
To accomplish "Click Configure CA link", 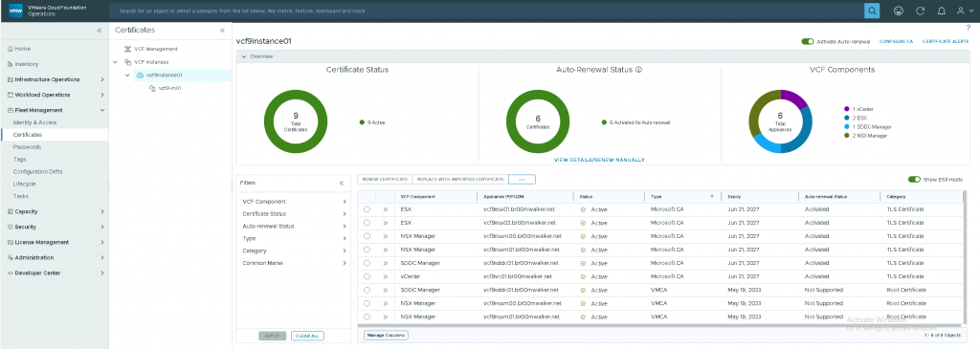I will pyautogui.click(x=896, y=41).
